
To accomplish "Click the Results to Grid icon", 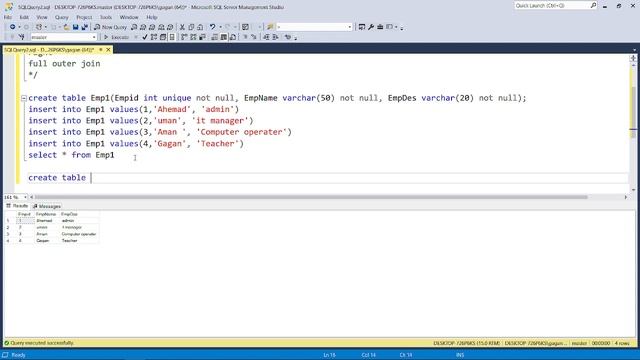I will pyautogui.click(x=224, y=37).
